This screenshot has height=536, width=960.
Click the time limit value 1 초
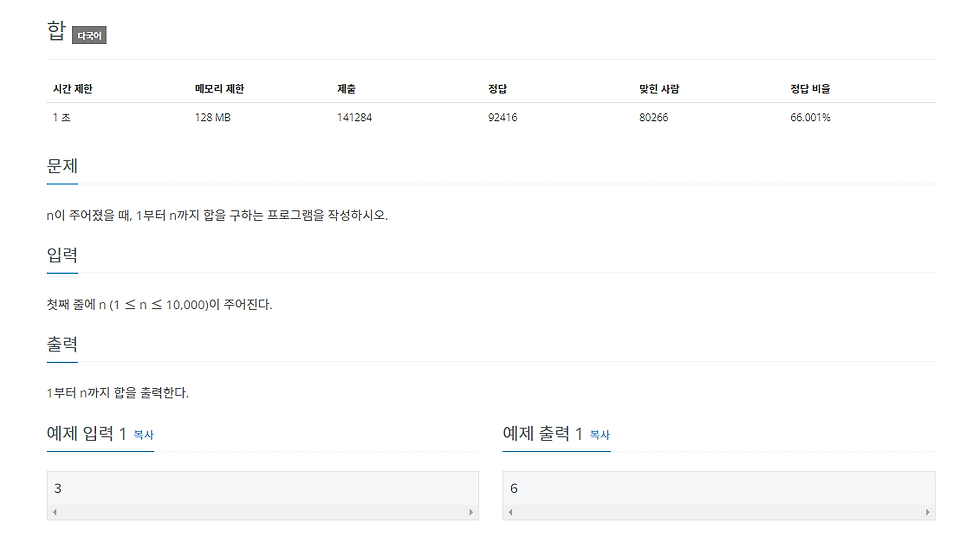point(61,117)
